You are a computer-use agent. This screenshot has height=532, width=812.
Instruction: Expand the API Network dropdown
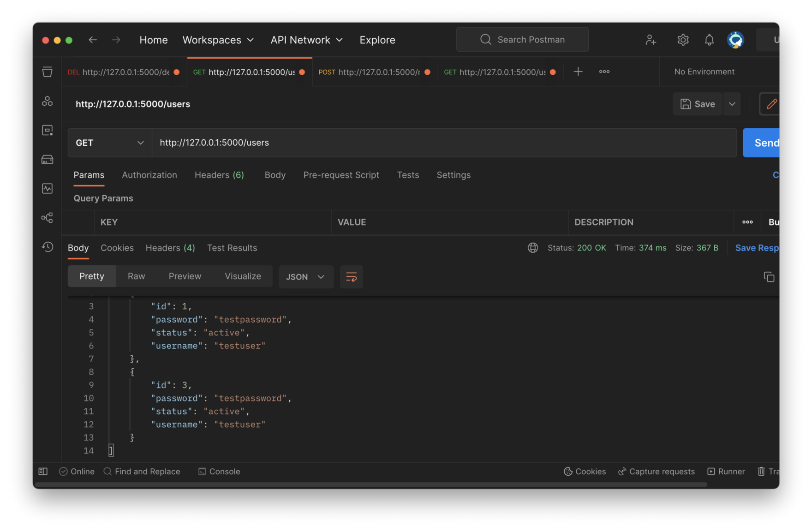pos(306,40)
